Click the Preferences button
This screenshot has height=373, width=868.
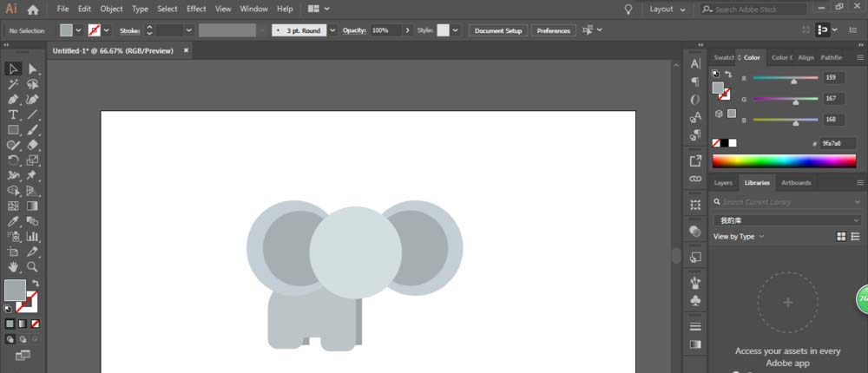[x=554, y=30]
